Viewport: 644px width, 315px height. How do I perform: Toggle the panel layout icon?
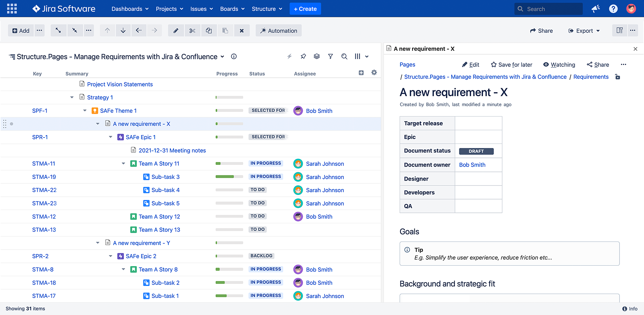coord(619,30)
